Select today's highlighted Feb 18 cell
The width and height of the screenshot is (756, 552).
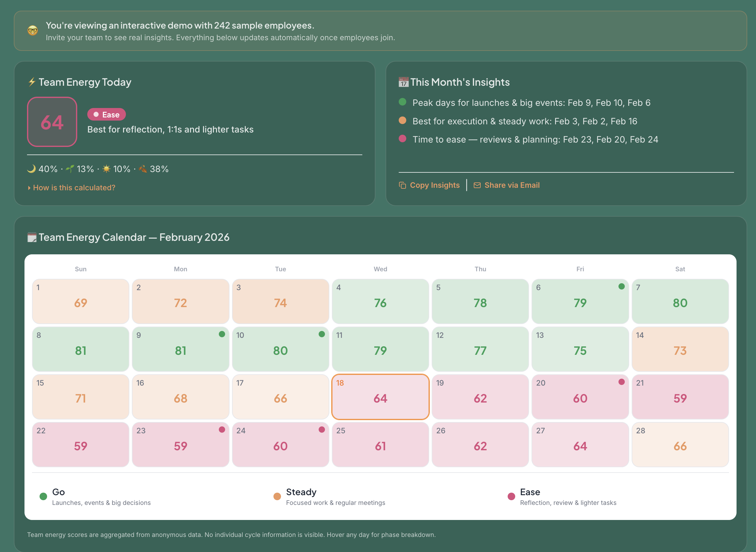click(x=380, y=397)
